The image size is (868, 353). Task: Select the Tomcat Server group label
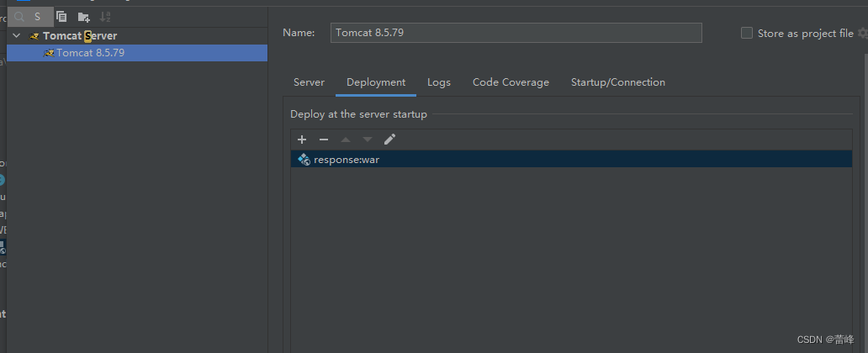coord(80,36)
